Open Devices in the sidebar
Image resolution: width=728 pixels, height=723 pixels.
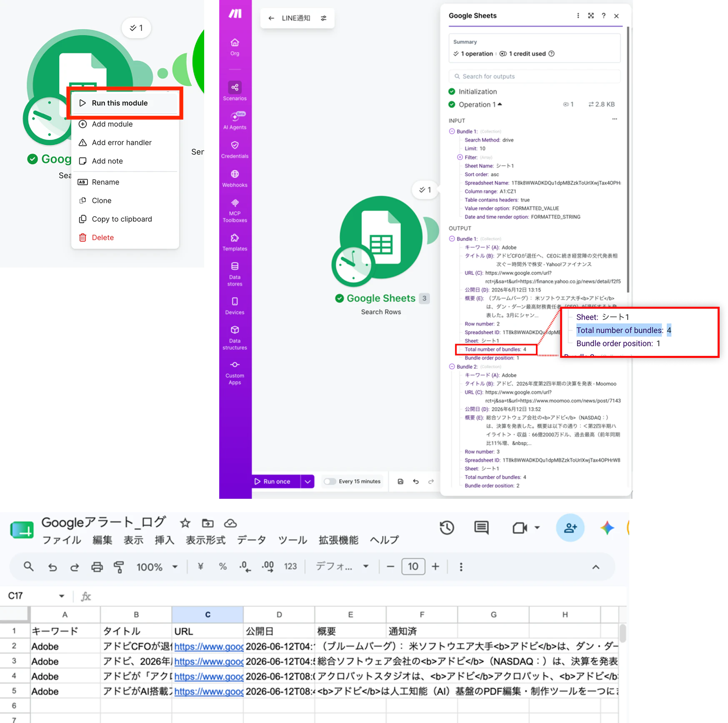point(235,305)
